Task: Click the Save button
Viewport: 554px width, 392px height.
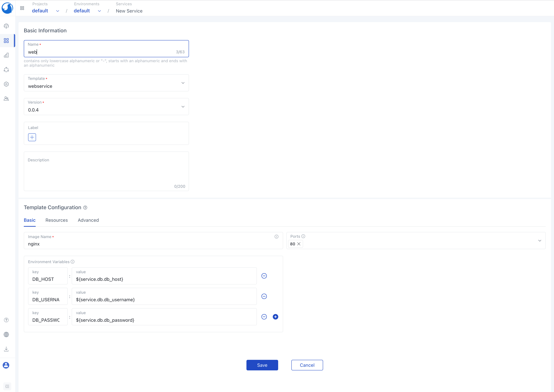Action: pos(262,365)
